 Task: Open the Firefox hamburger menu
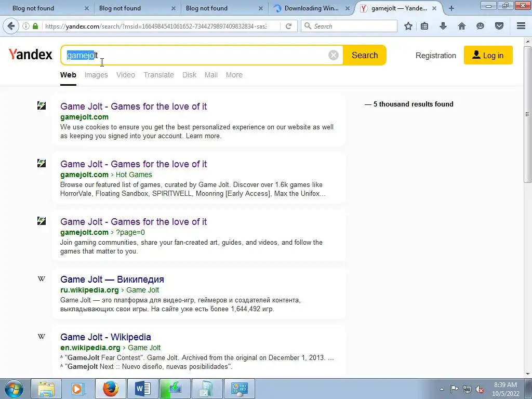point(521,26)
